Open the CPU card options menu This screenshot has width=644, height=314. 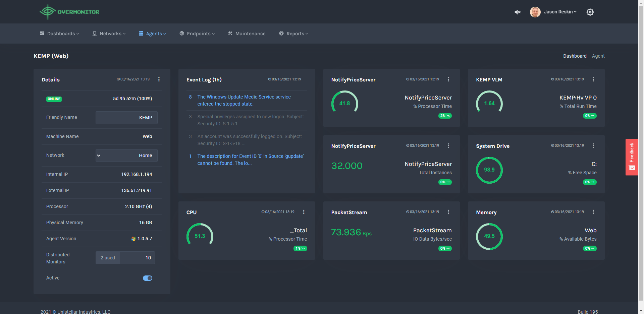[304, 212]
